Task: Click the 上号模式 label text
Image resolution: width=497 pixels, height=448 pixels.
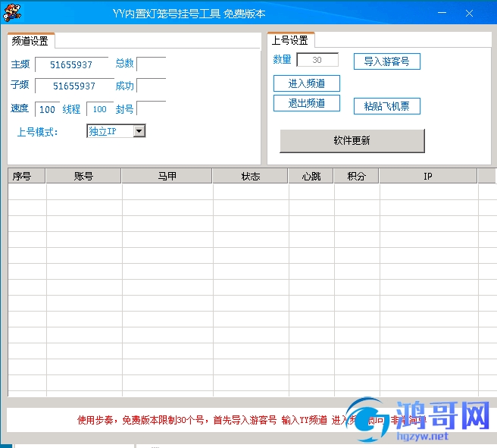Action: point(37,132)
